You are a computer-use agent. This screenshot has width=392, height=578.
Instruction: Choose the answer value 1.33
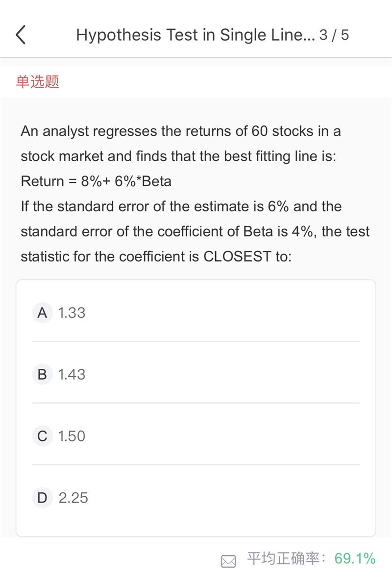72,313
